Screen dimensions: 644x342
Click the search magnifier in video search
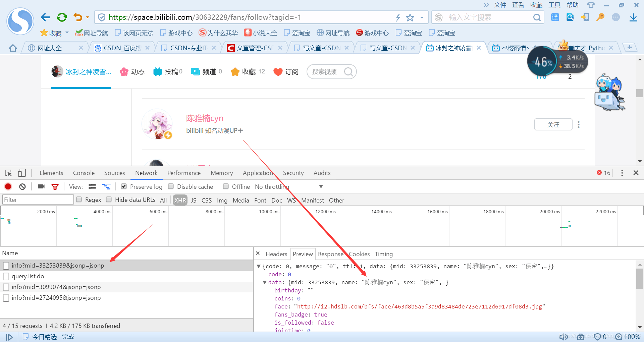point(348,72)
